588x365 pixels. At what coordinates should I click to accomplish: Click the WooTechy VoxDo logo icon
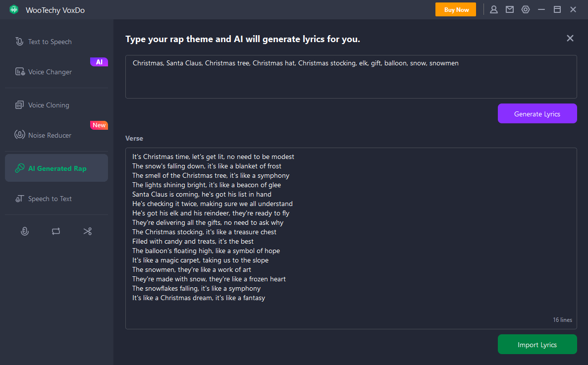[x=14, y=9]
